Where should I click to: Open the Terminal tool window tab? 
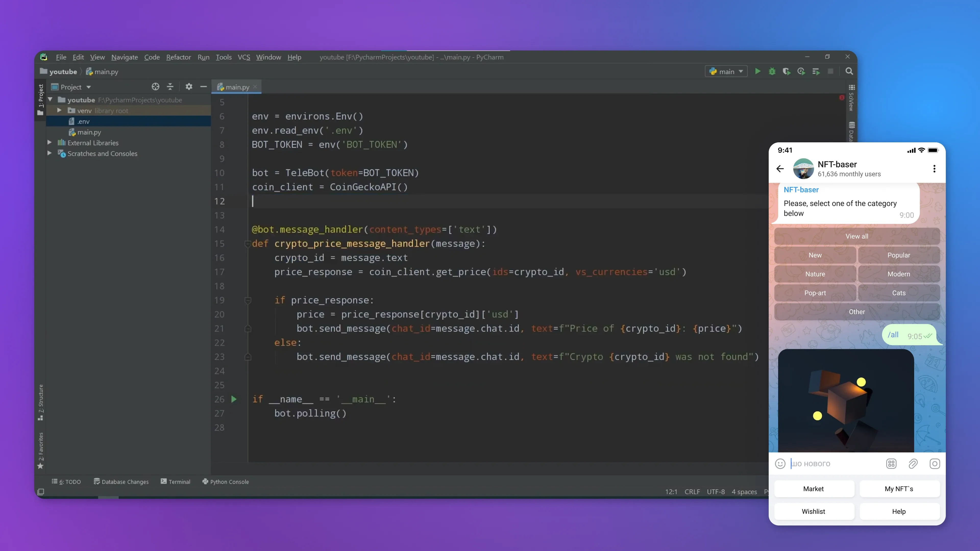[175, 481]
